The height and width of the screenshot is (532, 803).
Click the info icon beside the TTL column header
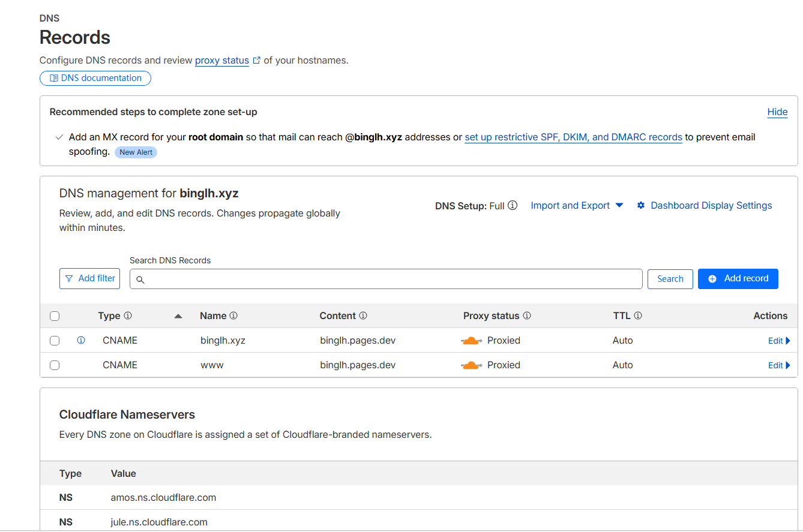[x=638, y=316]
